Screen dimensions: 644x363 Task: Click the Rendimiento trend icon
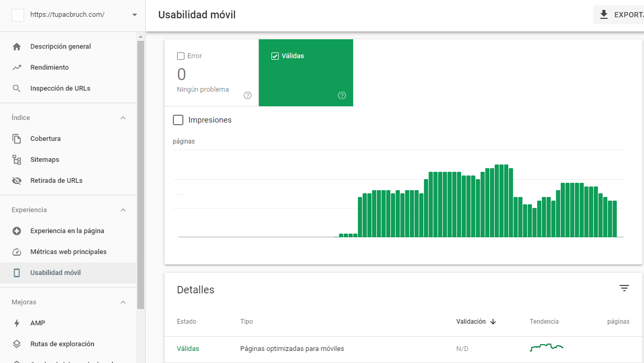17,68
